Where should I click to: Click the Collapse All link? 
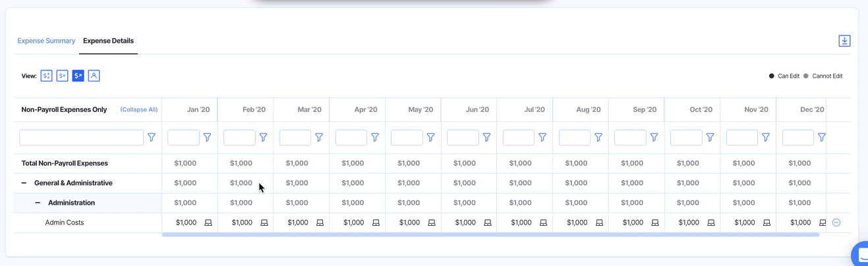point(138,110)
